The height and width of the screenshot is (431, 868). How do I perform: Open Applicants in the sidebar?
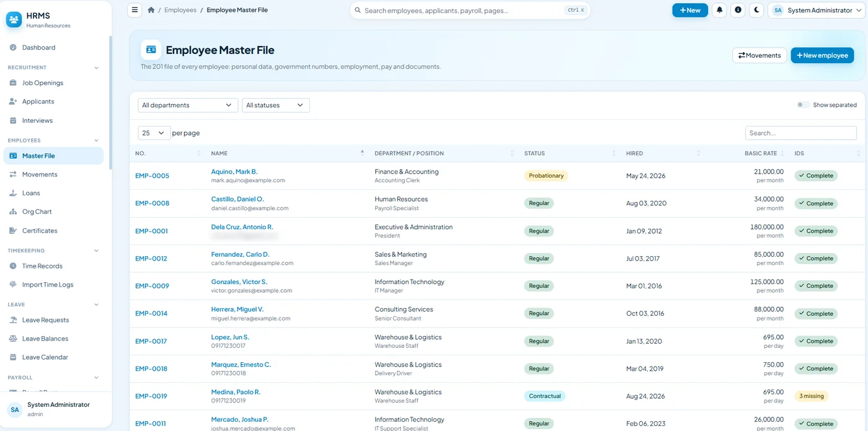tap(53, 102)
